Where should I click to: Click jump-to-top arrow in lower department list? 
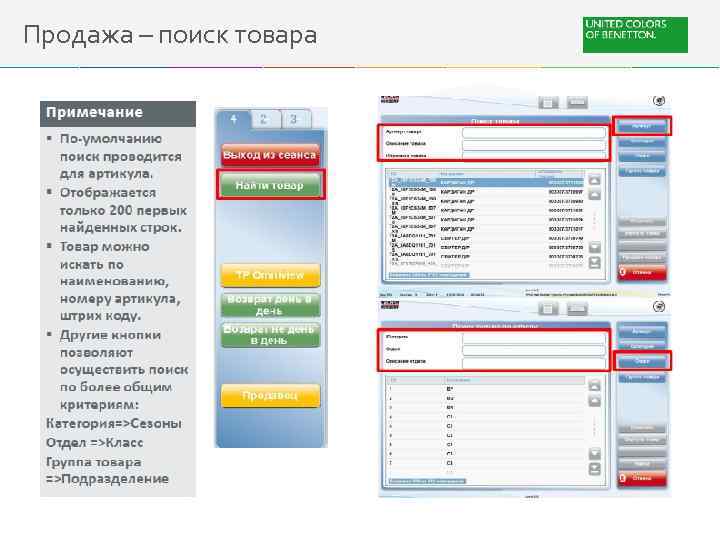(594, 386)
